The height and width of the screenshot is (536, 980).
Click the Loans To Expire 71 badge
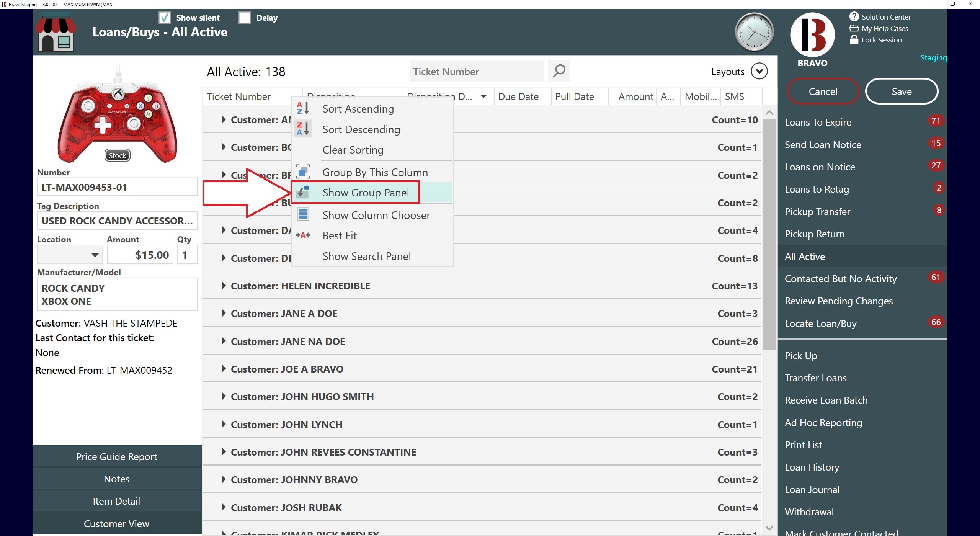tap(936, 121)
